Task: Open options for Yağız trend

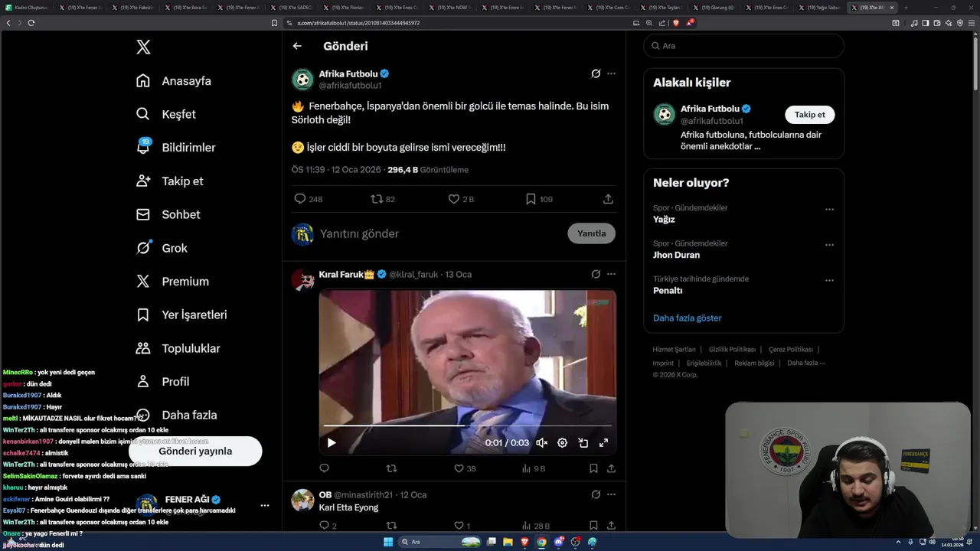Action: point(829,209)
